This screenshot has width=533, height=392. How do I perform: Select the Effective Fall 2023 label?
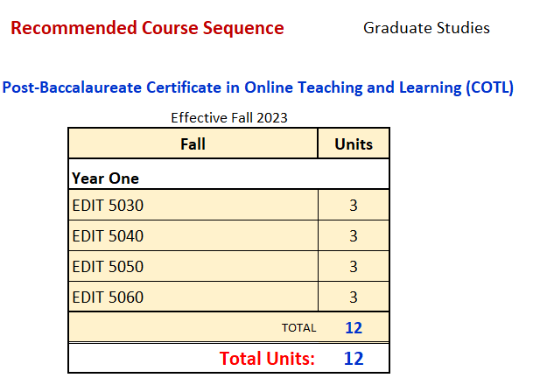pyautogui.click(x=229, y=116)
